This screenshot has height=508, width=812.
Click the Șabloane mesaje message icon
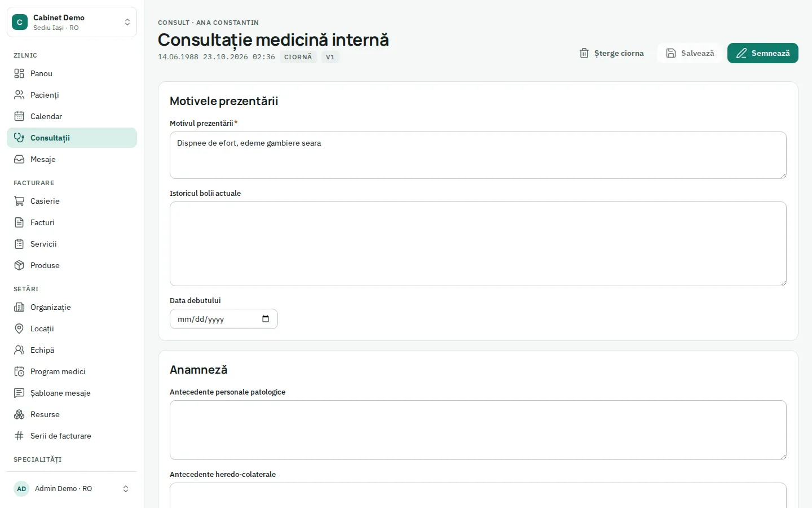pyautogui.click(x=19, y=393)
